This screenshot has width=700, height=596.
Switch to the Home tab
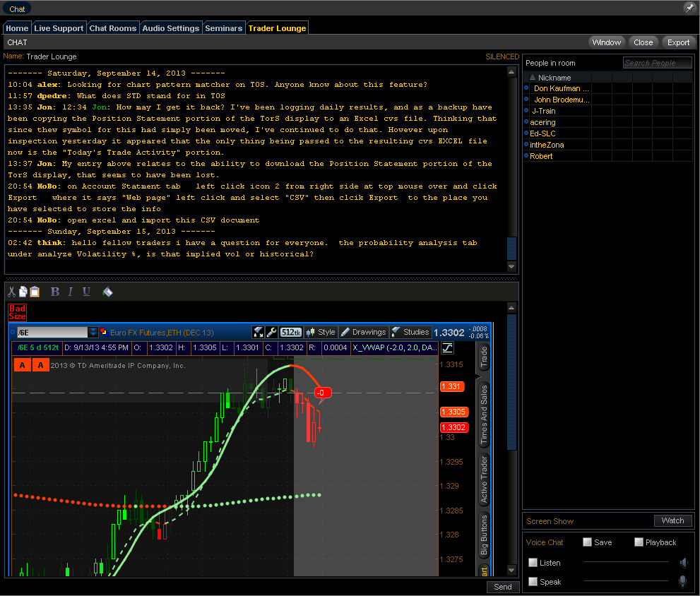point(17,28)
